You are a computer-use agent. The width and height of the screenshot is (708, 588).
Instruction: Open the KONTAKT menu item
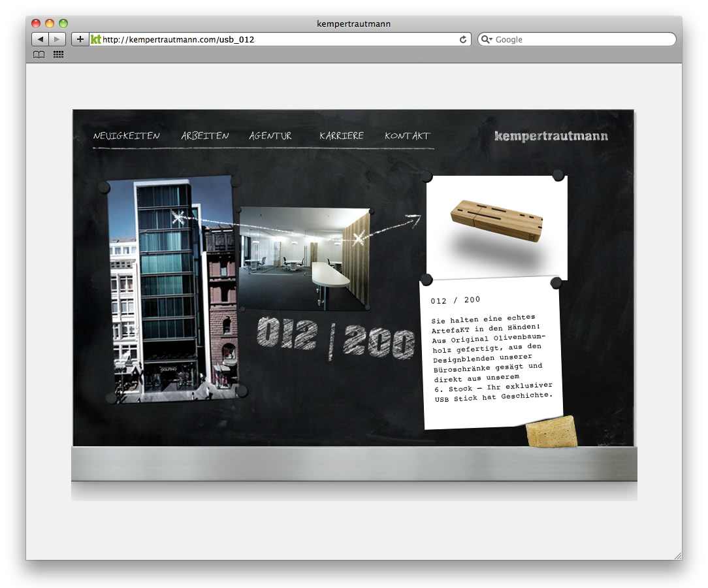[x=408, y=135]
